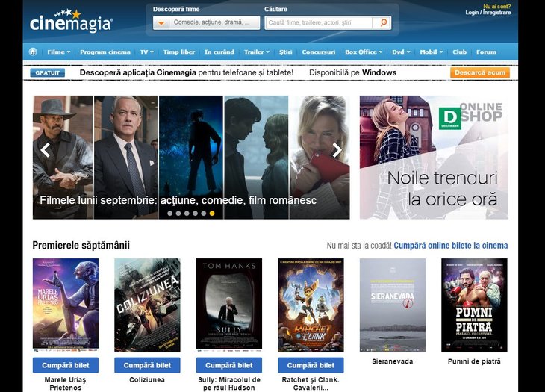Image resolution: width=545 pixels, height=392 pixels.
Task: Show next carousel slide arrow
Action: 337,150
